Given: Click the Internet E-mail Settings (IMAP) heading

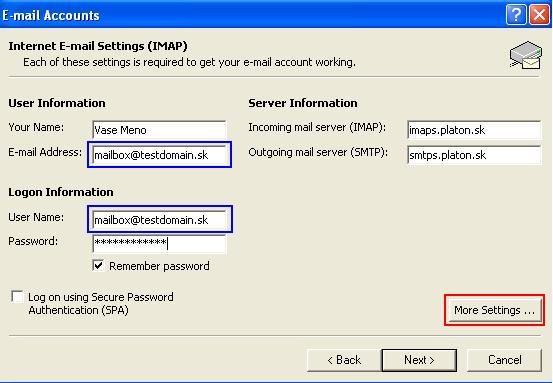Looking at the screenshot, I should [98, 46].
